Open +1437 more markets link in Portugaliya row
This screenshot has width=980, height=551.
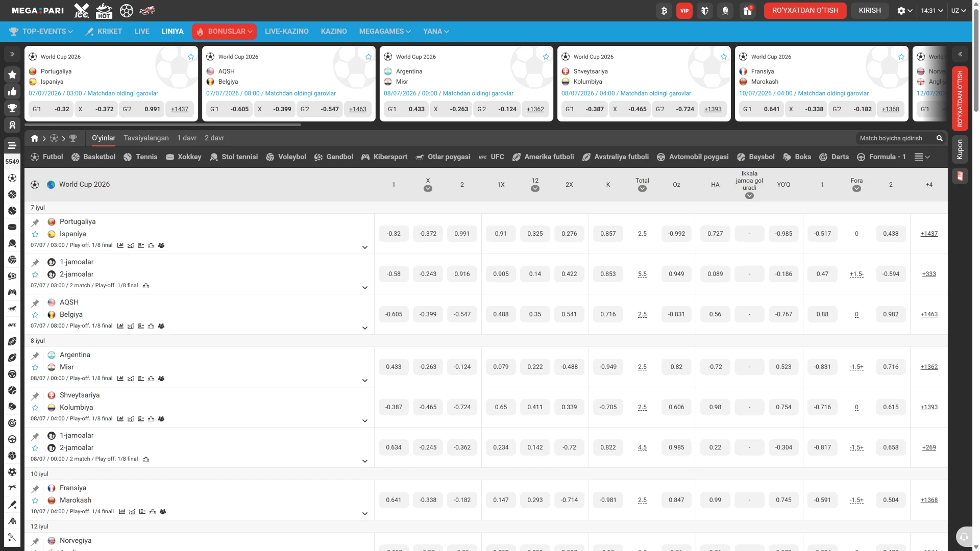pos(929,234)
